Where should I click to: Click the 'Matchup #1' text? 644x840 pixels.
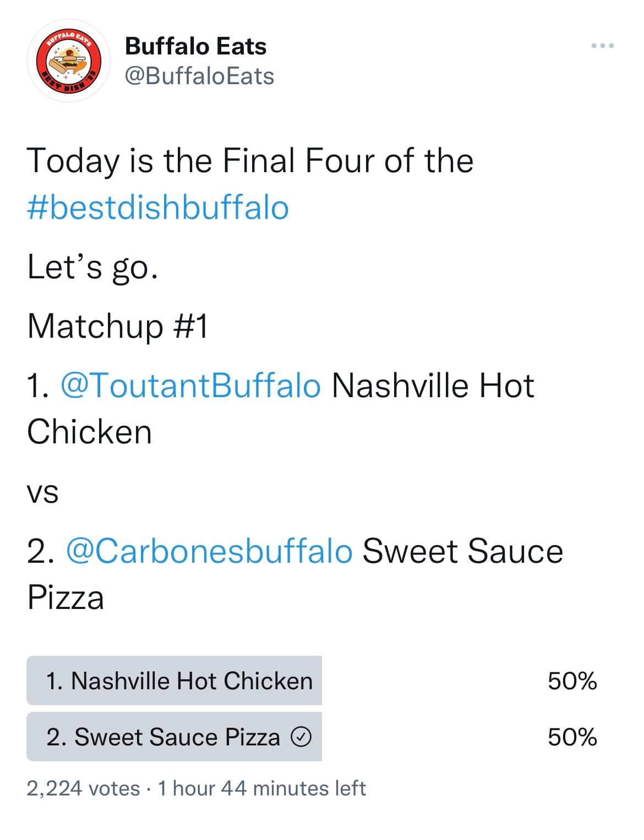(x=118, y=326)
